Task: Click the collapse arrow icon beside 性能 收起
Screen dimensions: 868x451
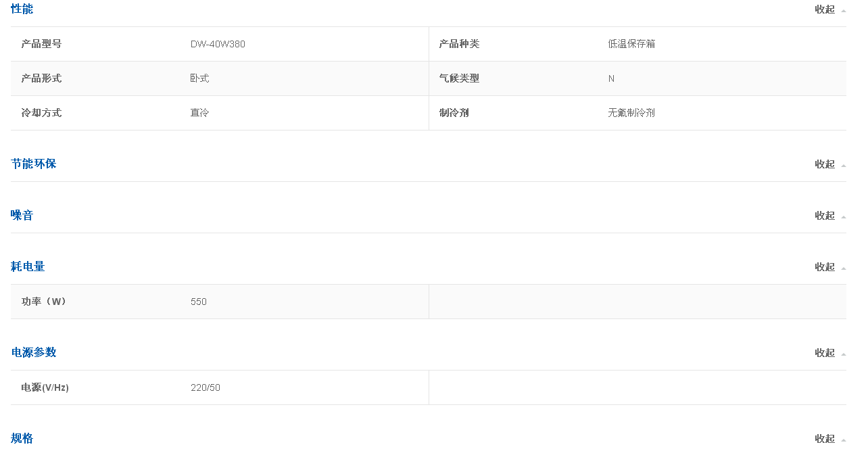Action: (x=844, y=11)
